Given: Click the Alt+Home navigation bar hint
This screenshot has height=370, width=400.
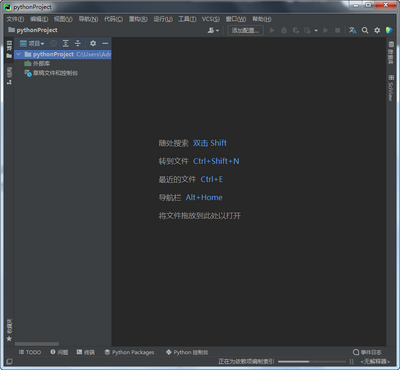Looking at the screenshot, I should [x=204, y=197].
